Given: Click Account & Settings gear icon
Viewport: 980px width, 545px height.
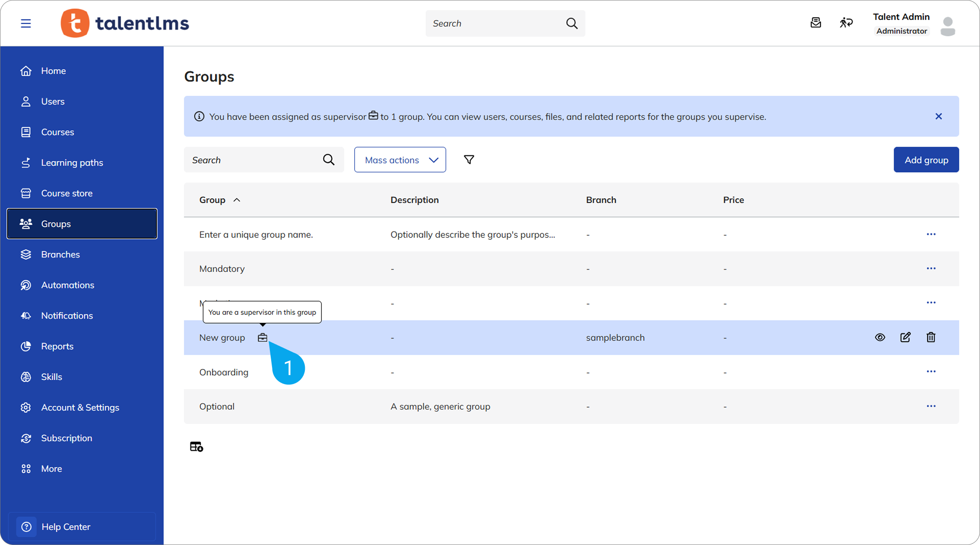Looking at the screenshot, I should pyautogui.click(x=26, y=407).
